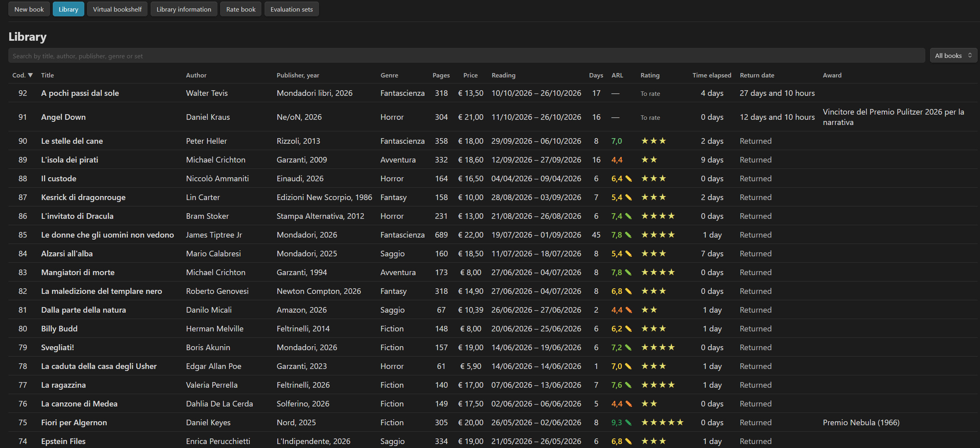Click pencil icon for Alzarsi all'alba
980x448 pixels.
pyautogui.click(x=629, y=254)
